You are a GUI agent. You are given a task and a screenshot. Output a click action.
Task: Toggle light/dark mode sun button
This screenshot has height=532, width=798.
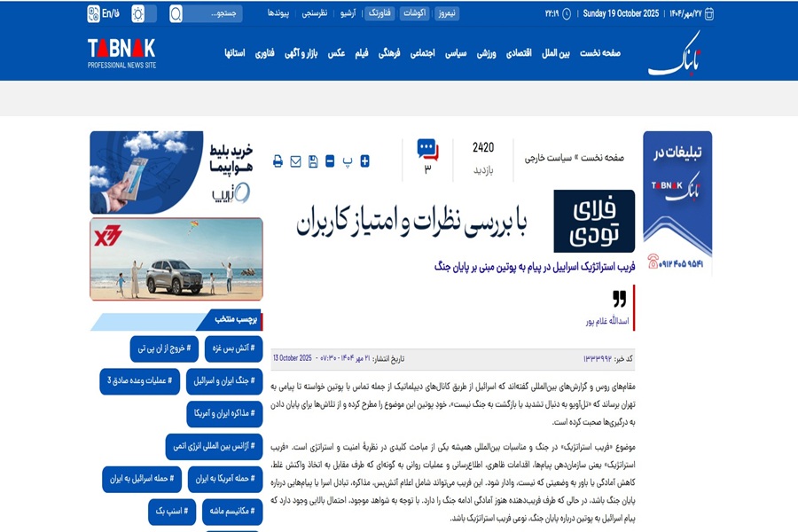tap(138, 14)
